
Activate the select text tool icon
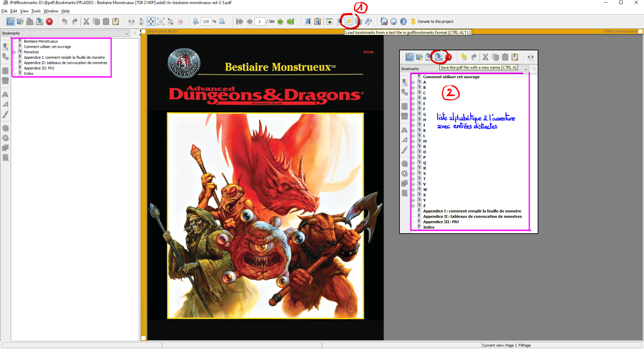click(308, 21)
